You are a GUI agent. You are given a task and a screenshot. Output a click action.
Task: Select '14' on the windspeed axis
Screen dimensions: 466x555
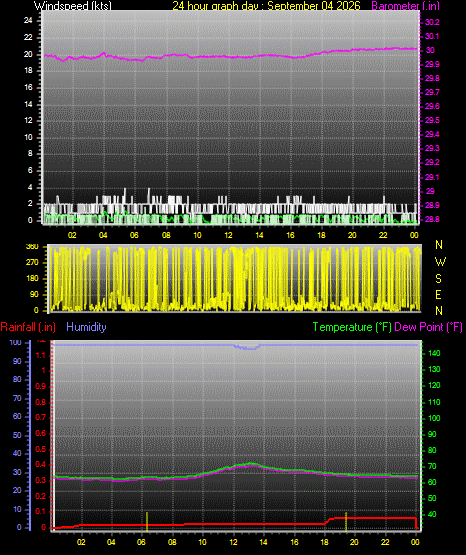[28, 104]
